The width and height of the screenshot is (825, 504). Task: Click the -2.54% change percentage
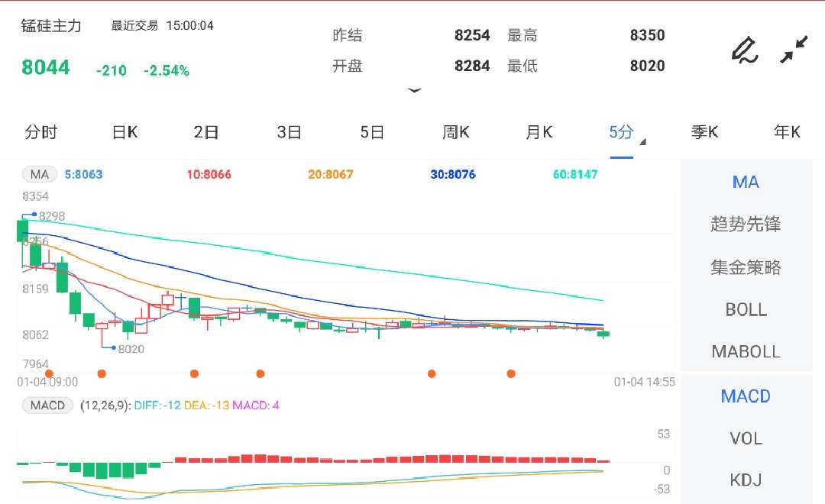coord(167,70)
